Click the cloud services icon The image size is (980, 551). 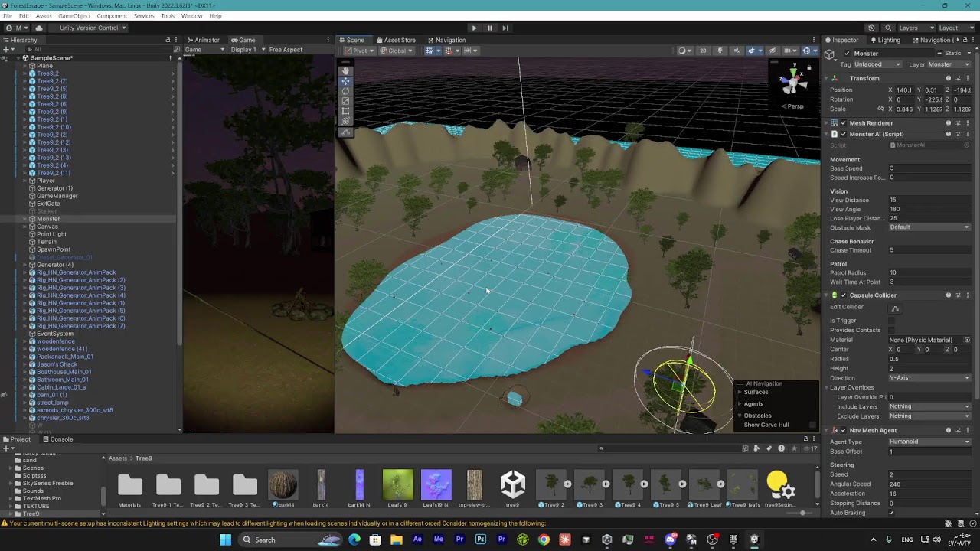(x=39, y=28)
